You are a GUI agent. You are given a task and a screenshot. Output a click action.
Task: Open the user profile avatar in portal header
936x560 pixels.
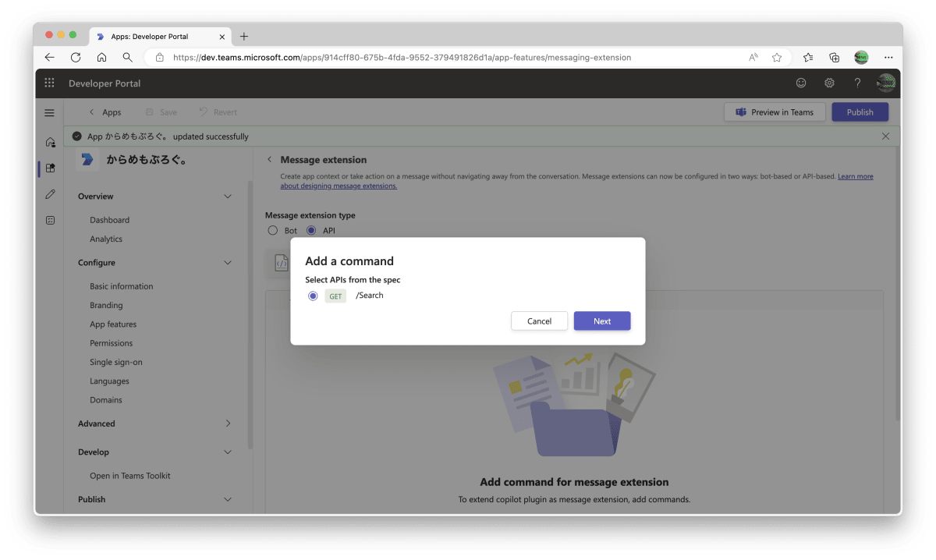pyautogui.click(x=886, y=83)
